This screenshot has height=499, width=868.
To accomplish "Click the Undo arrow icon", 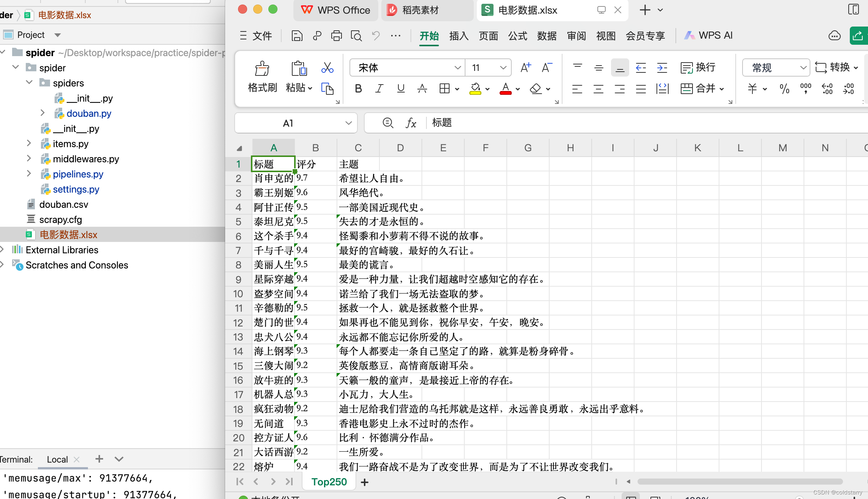I will click(376, 36).
